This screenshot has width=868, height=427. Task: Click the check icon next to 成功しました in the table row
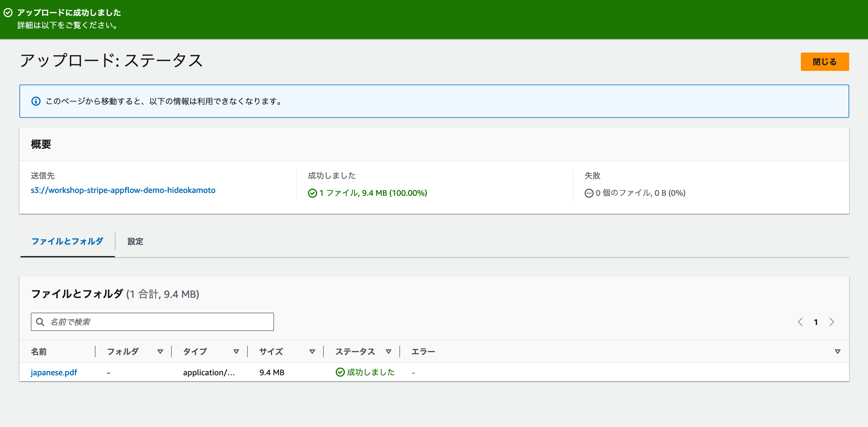click(340, 372)
